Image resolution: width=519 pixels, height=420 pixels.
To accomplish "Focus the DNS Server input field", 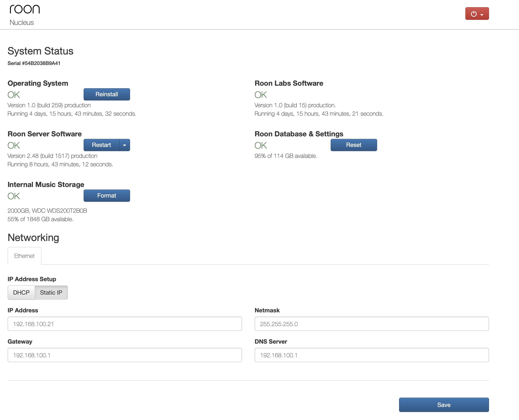I will click(372, 355).
